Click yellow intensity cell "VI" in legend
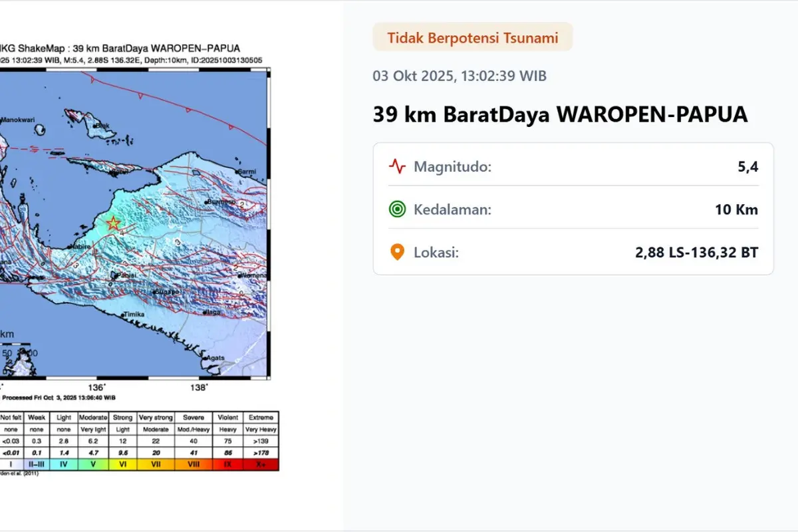The image size is (798, 532). [x=122, y=465]
